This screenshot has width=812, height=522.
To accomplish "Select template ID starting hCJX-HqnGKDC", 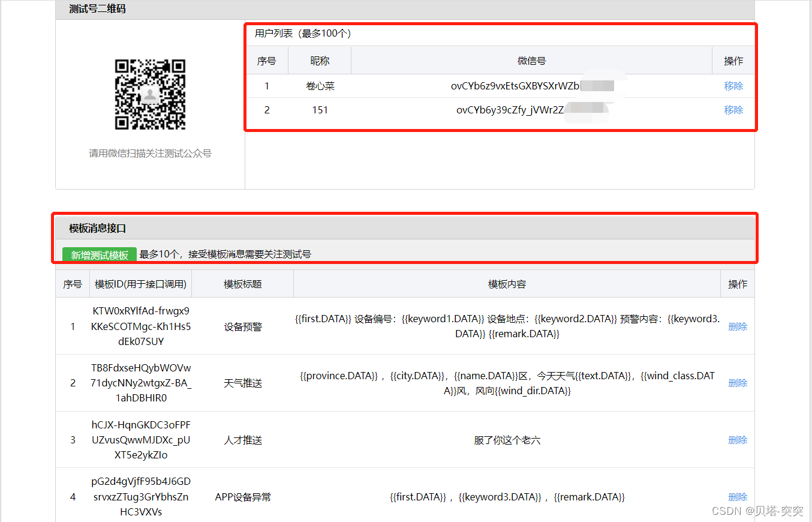I will 141,440.
